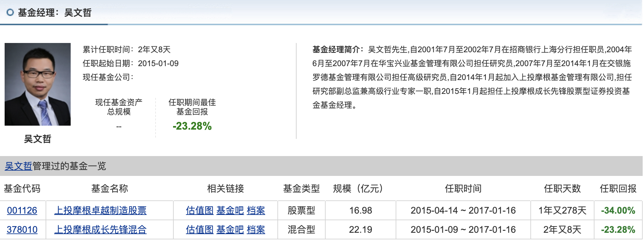
Task: Click the 任职天数 column header
Action: click(562, 188)
